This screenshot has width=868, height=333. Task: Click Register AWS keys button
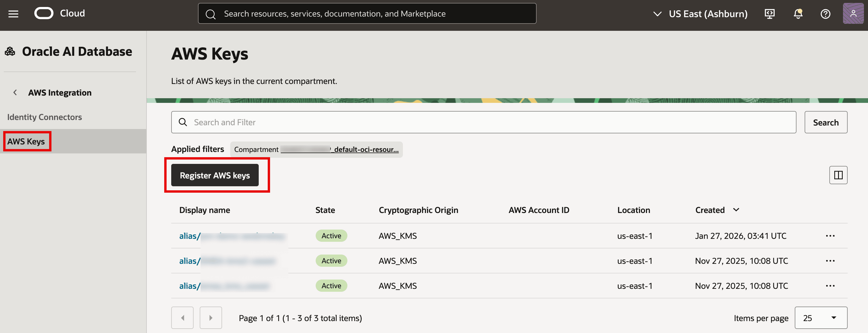click(215, 175)
